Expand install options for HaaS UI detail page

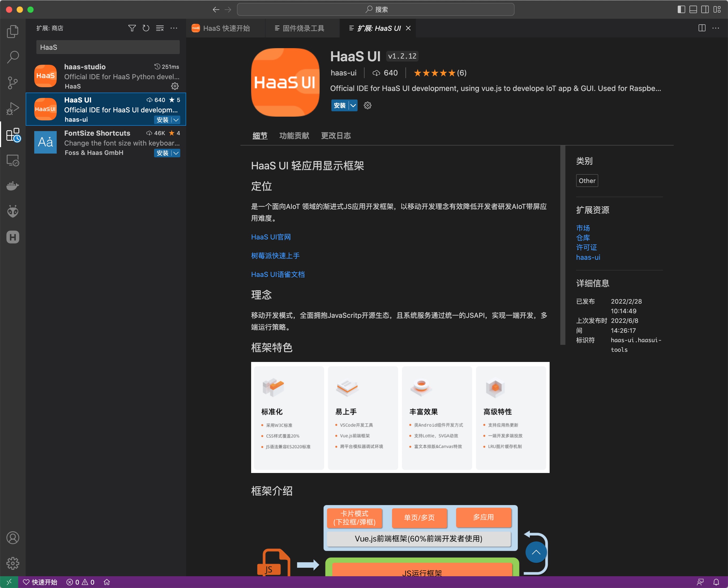353,105
